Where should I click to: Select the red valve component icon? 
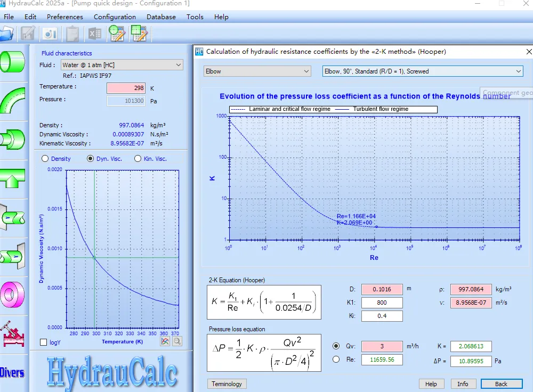click(13, 334)
